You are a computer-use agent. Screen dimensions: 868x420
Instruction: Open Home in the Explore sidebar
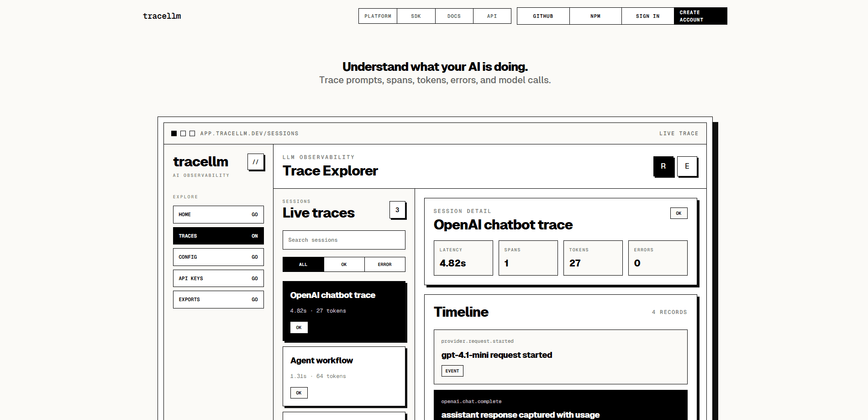[218, 214]
